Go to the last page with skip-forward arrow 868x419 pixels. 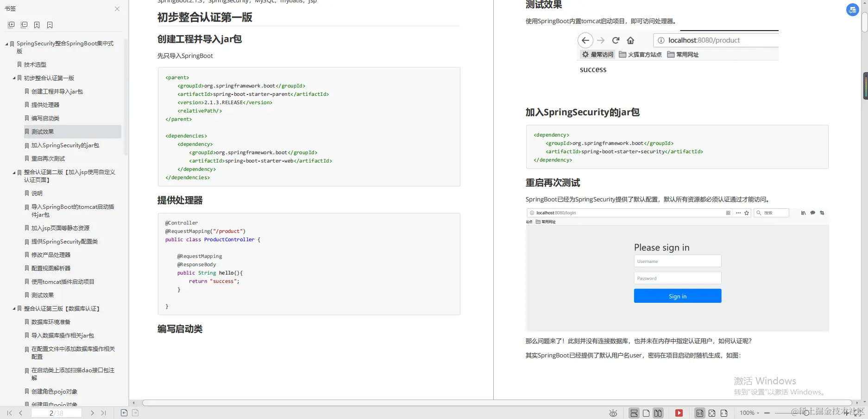tap(103, 413)
